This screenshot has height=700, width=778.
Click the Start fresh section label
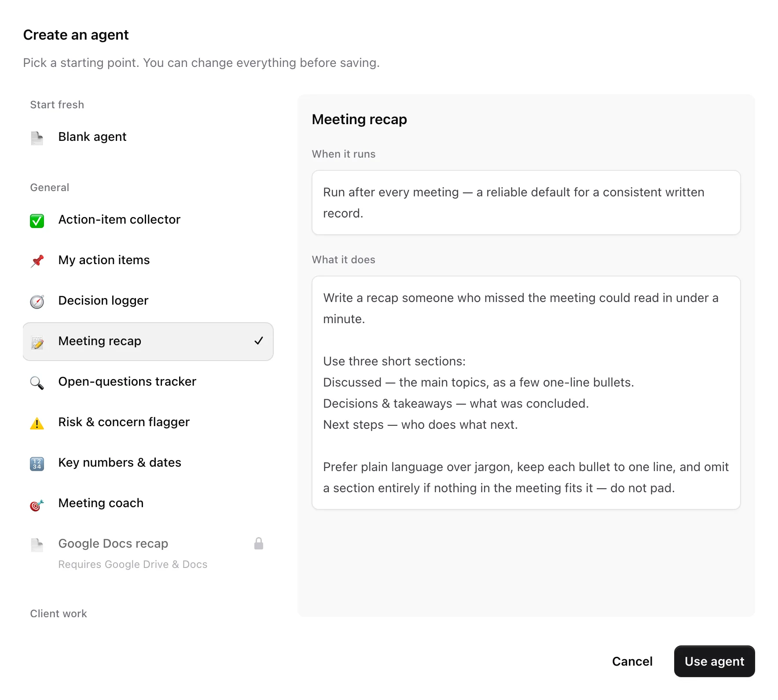coord(57,105)
